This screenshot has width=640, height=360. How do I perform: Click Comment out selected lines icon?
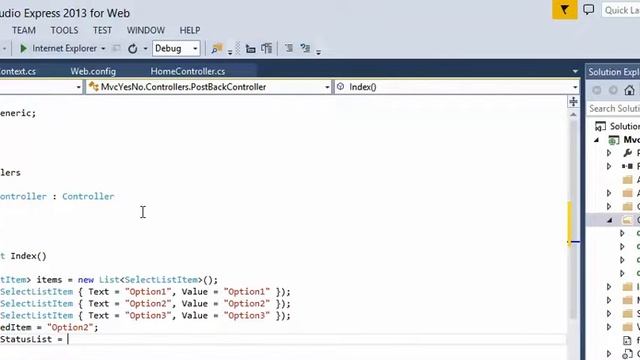point(289,49)
